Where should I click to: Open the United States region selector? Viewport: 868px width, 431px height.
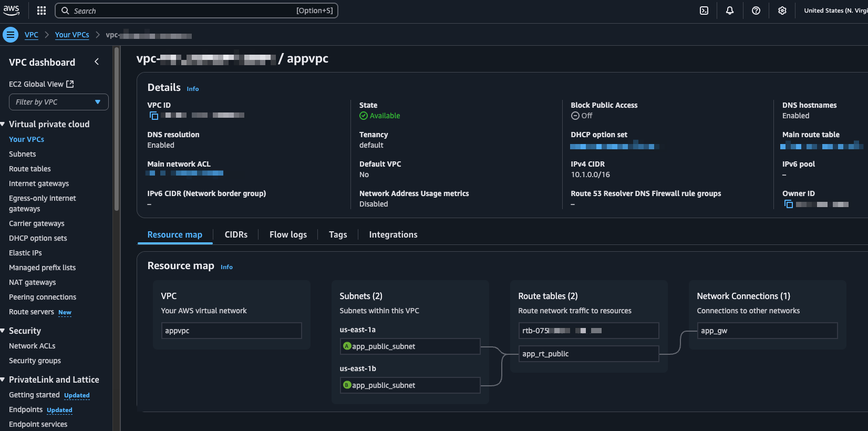pos(835,11)
